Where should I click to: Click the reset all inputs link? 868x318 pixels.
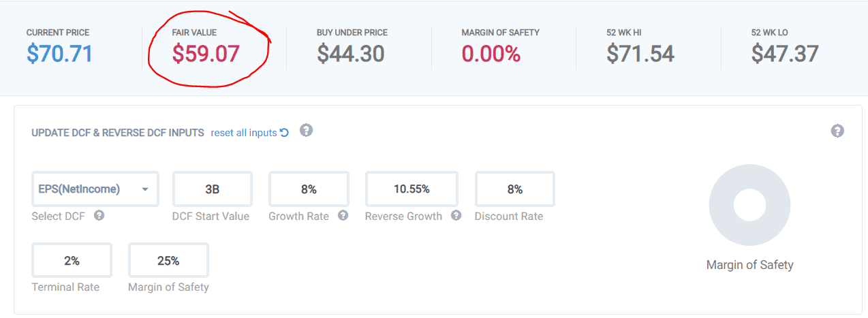243,133
